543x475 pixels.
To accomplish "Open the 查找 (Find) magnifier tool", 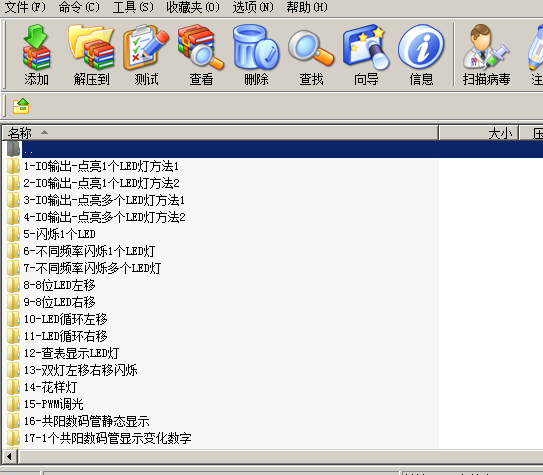I will click(311, 55).
